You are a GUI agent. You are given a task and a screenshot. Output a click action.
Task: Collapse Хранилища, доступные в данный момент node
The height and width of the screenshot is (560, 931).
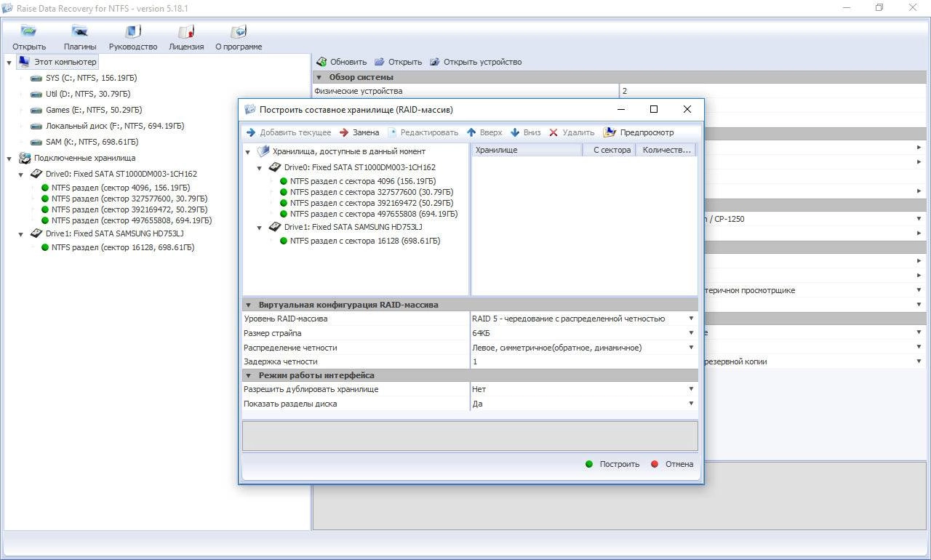tap(248, 152)
